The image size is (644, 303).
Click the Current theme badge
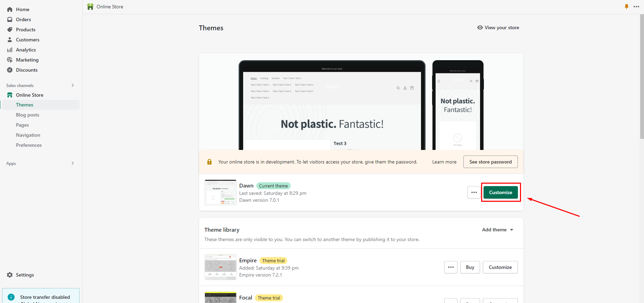(273, 186)
